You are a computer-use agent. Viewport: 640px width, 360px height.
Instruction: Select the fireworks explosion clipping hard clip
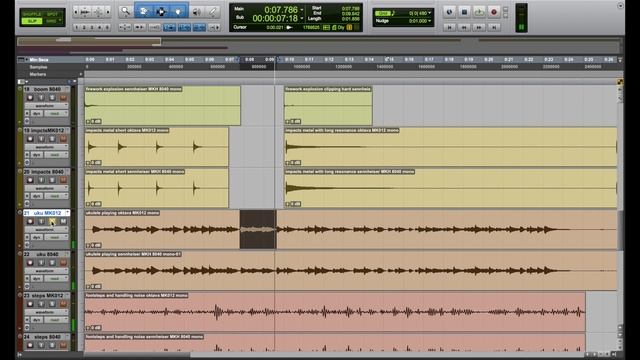click(328, 105)
